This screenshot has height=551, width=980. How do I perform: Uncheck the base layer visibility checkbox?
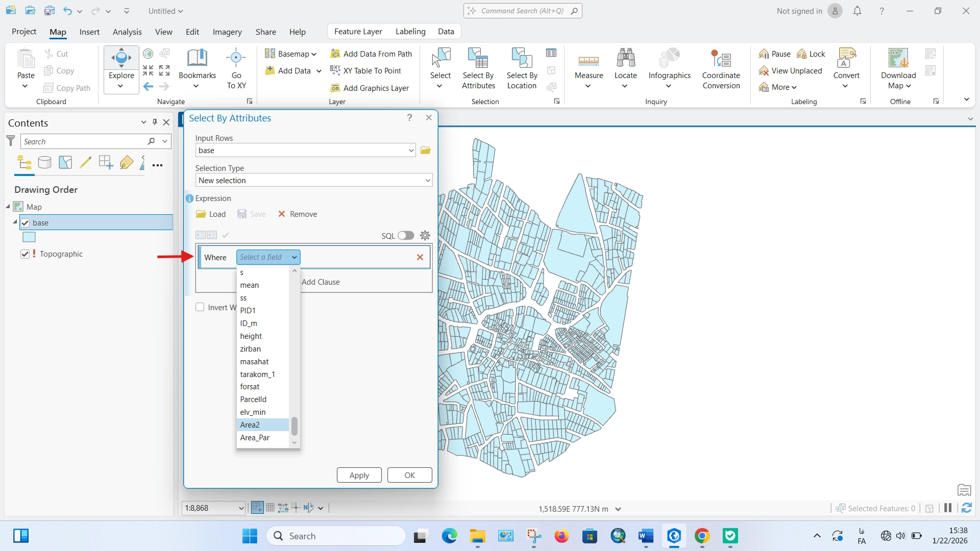point(25,222)
